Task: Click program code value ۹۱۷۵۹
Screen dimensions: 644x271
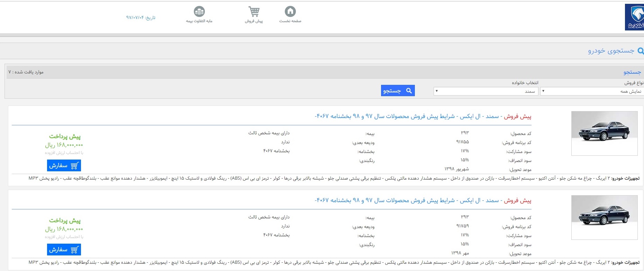Action: coord(463,226)
